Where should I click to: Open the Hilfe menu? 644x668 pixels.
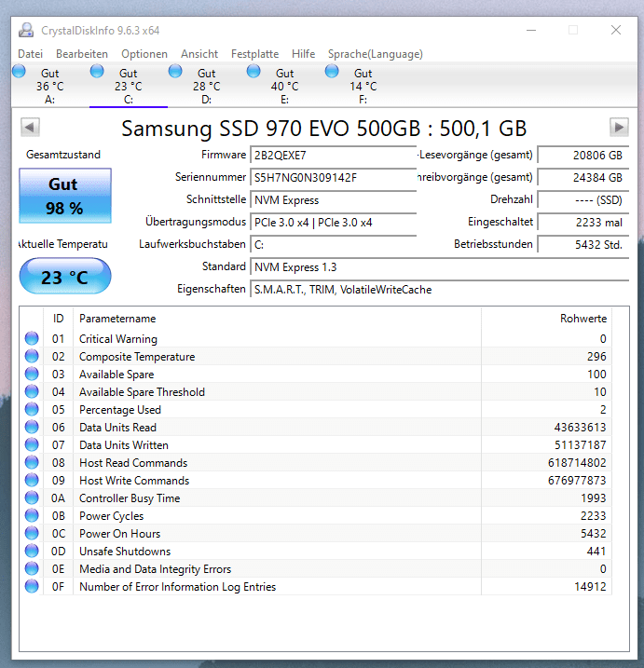point(303,54)
